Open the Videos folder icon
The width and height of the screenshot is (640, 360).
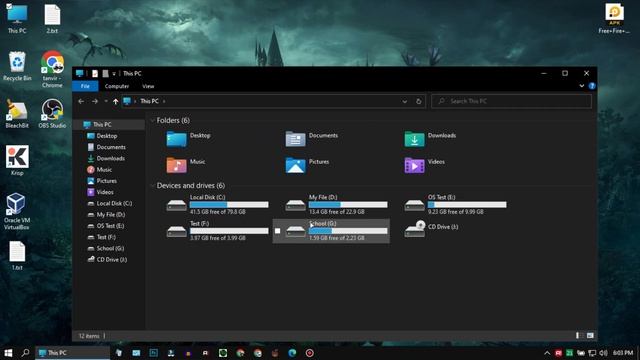tap(414, 165)
